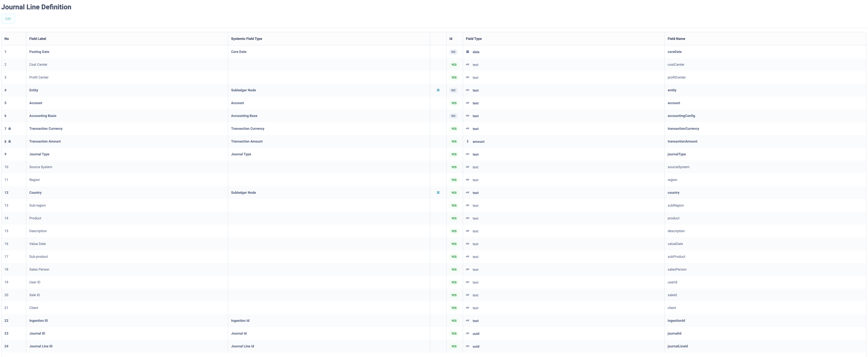This screenshot has width=868, height=357.
Task: Click the ingestionId field name cell
Action: [x=676, y=321]
